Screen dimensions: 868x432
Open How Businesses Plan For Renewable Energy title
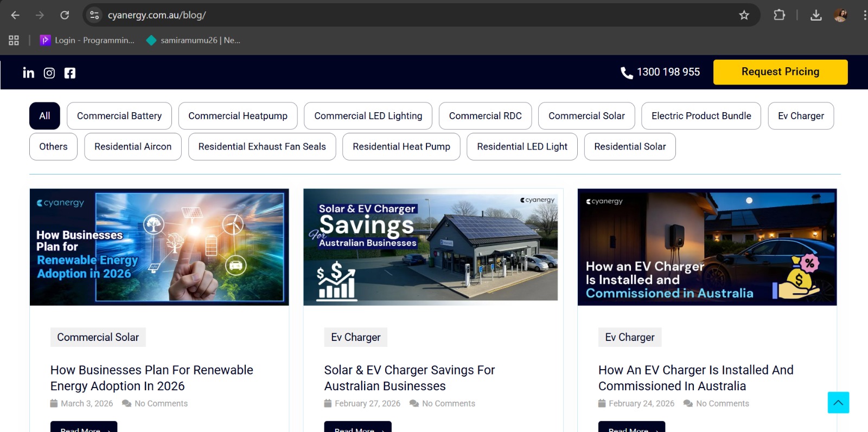(152, 378)
